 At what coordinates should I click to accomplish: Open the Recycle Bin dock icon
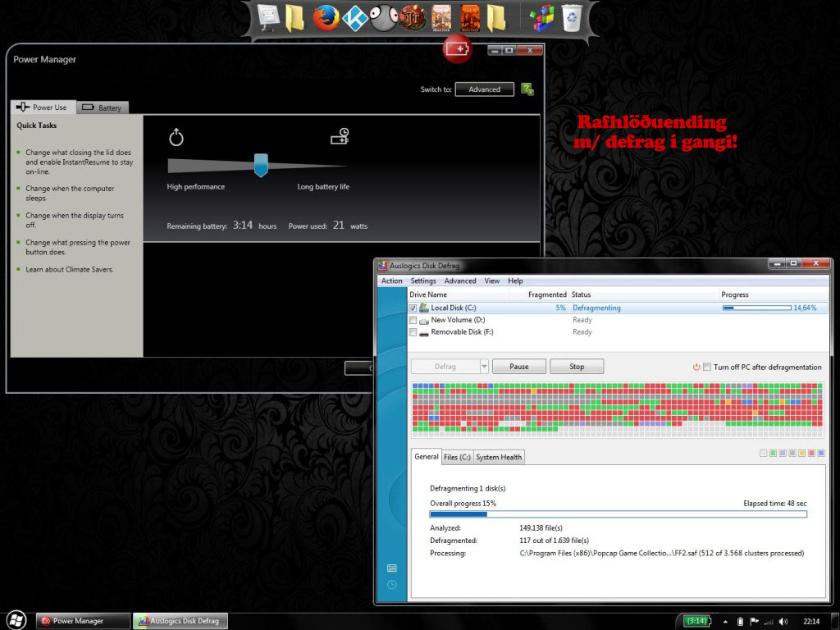click(571, 17)
